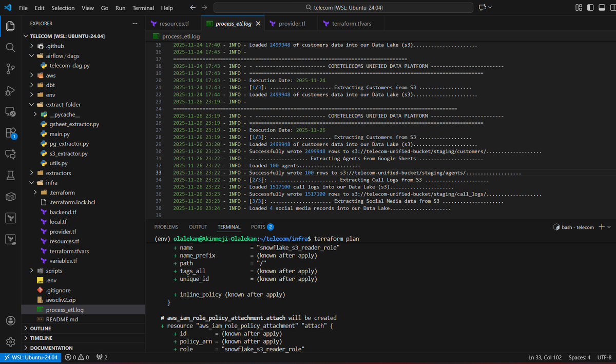Click Ln 33, Col 102 to go to line
Image resolution: width=616 pixels, height=364 pixels.
pos(545,357)
